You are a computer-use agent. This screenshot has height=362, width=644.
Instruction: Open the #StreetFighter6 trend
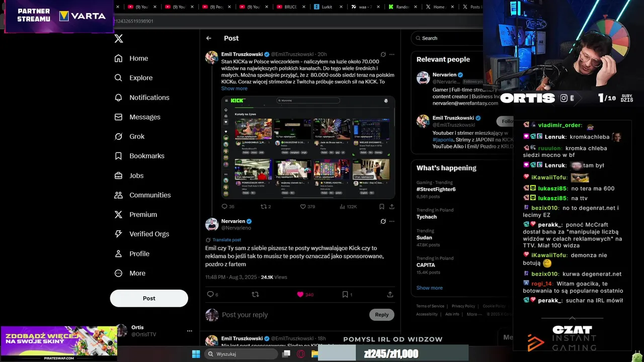coord(436,189)
